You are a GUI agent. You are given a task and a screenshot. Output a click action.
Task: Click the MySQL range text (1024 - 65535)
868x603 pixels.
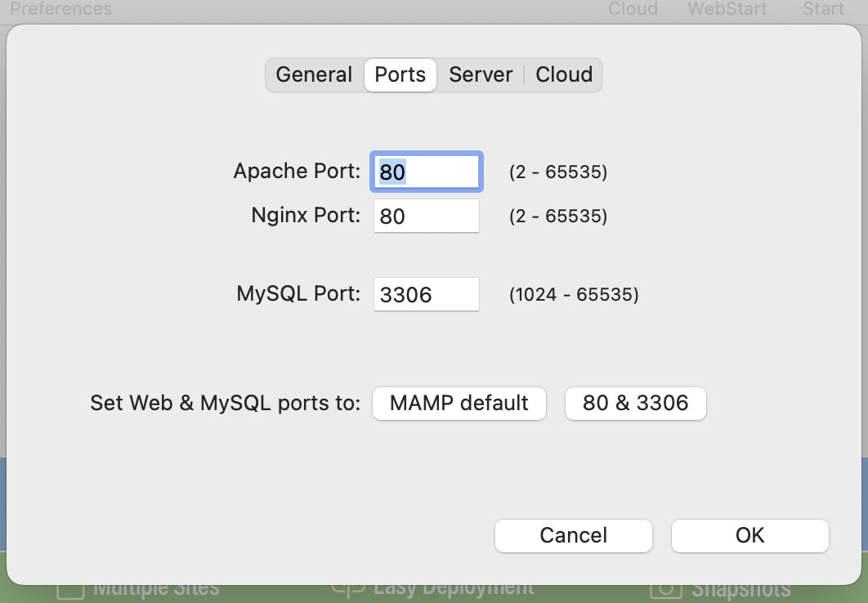click(574, 294)
